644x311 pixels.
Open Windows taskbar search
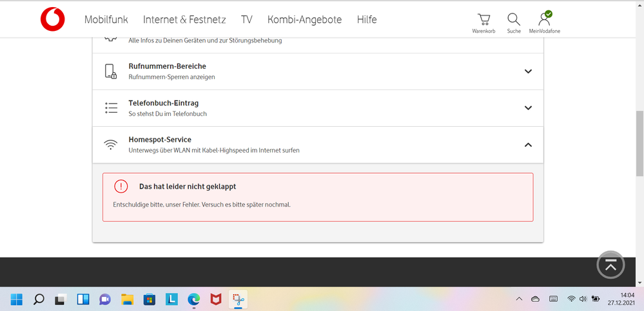39,299
